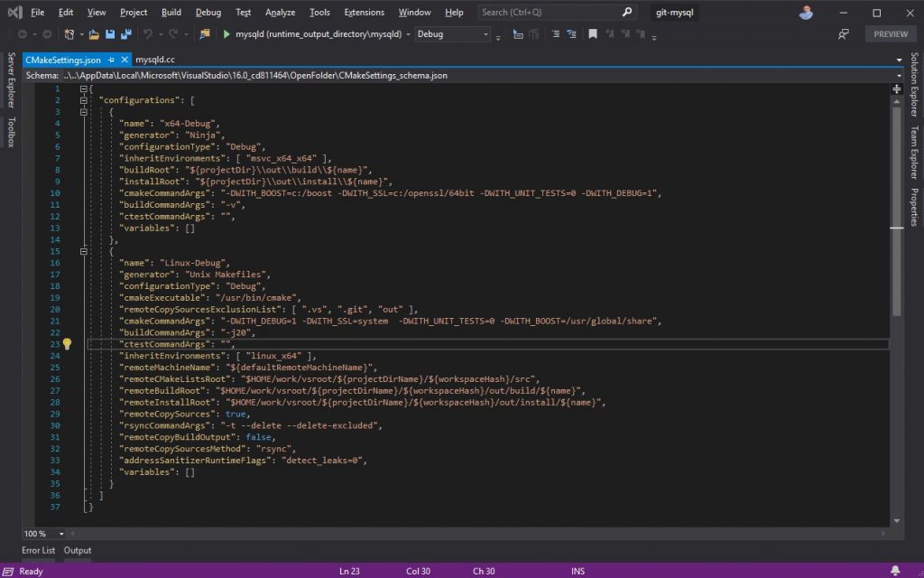Toggle pin on CMakeSettings.json tab

111,60
